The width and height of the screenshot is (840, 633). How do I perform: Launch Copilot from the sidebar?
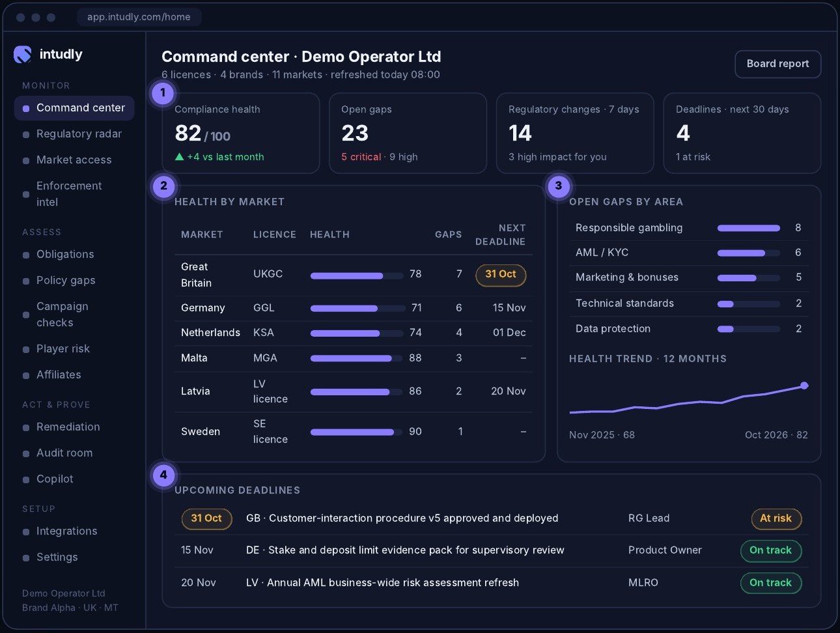[x=74, y=479]
